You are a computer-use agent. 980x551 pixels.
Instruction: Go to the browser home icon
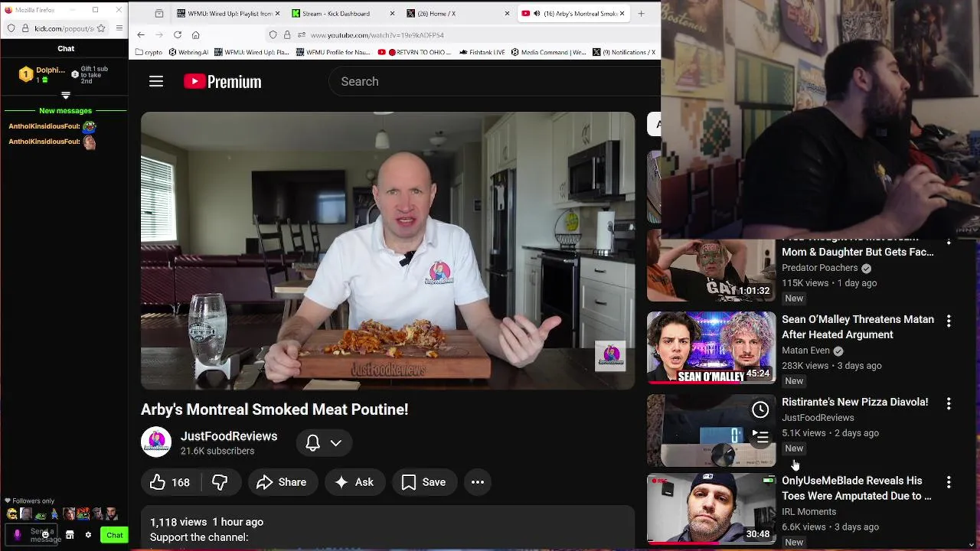click(196, 34)
